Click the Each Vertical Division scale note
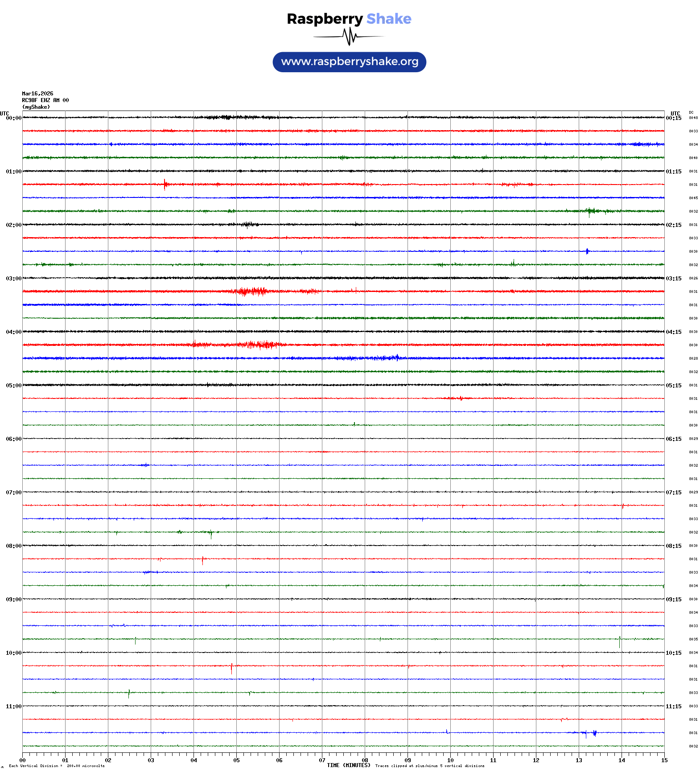700x772 pixels. coord(57,766)
